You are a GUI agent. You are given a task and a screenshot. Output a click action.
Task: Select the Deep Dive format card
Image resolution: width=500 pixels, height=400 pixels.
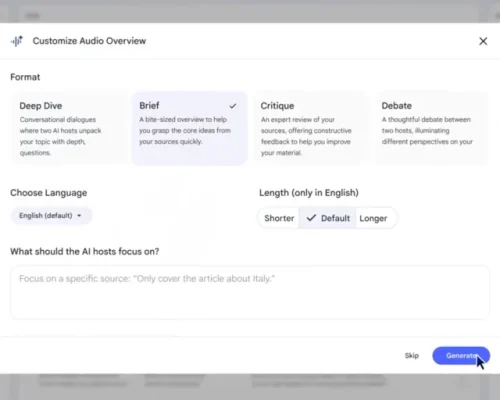(x=69, y=129)
